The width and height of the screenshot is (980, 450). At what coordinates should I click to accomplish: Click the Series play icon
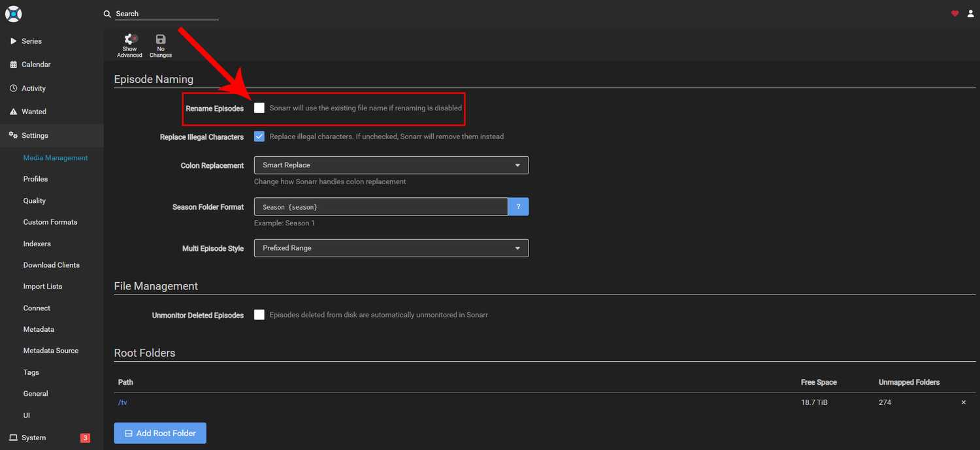(x=13, y=41)
